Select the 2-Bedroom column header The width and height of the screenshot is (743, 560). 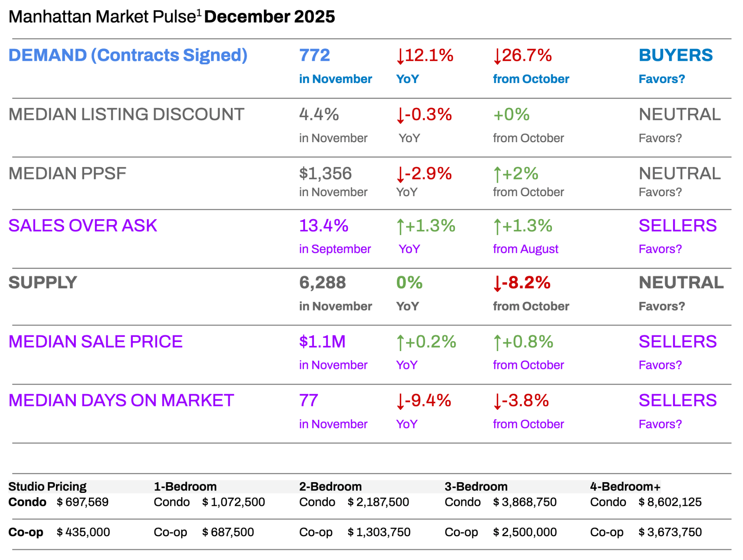coord(330,487)
